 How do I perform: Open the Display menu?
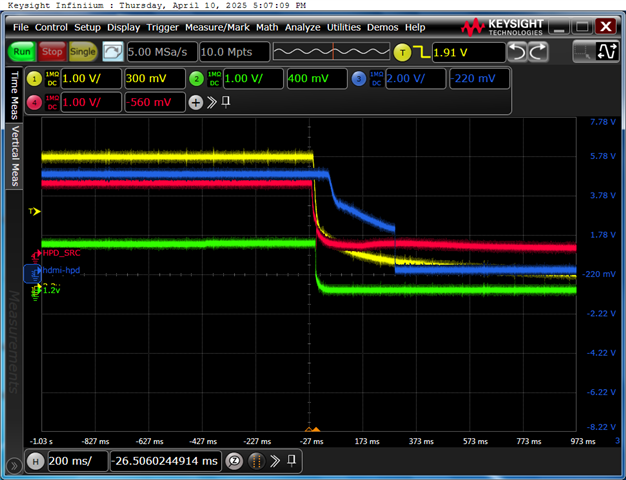pos(123,27)
